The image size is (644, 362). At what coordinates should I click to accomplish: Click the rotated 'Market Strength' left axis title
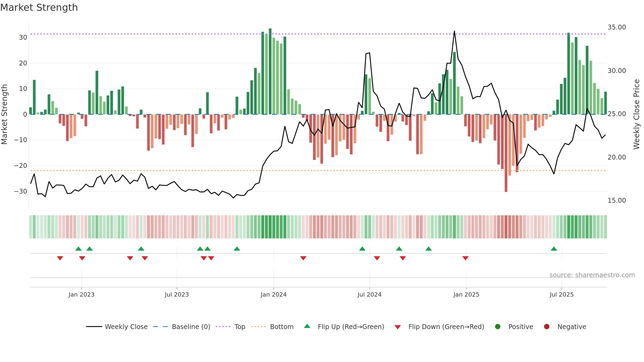(x=4, y=114)
